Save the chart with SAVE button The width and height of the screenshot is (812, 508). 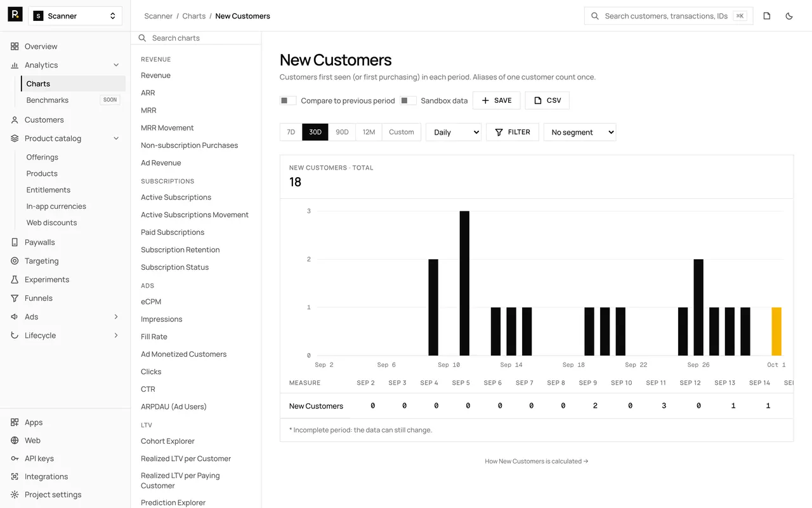(497, 100)
